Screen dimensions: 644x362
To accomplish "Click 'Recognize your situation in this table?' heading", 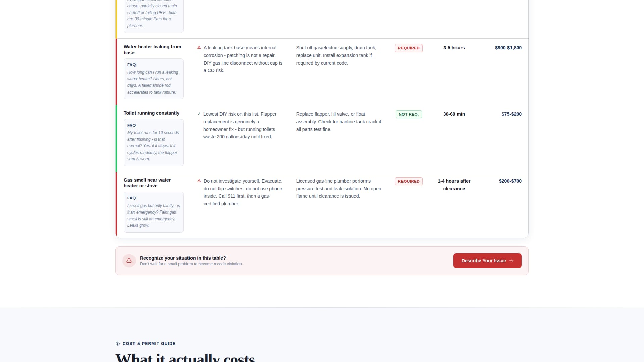I will pyautogui.click(x=183, y=258).
